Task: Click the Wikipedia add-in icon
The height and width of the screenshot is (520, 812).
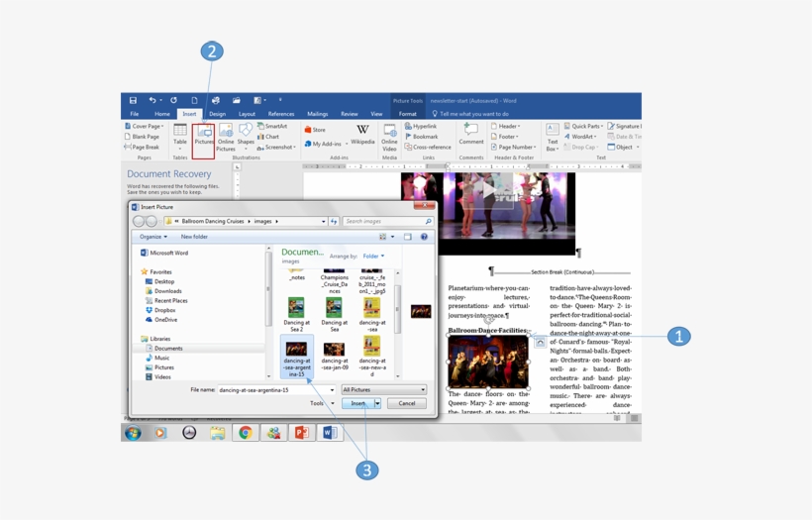Action: [x=362, y=135]
